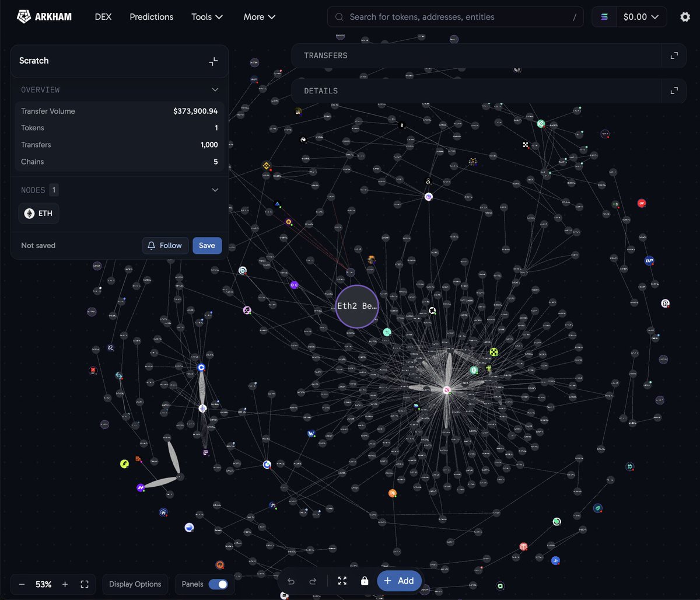Select the Binance logo node
Image resolution: width=700 pixels, height=600 pixels.
267,166
